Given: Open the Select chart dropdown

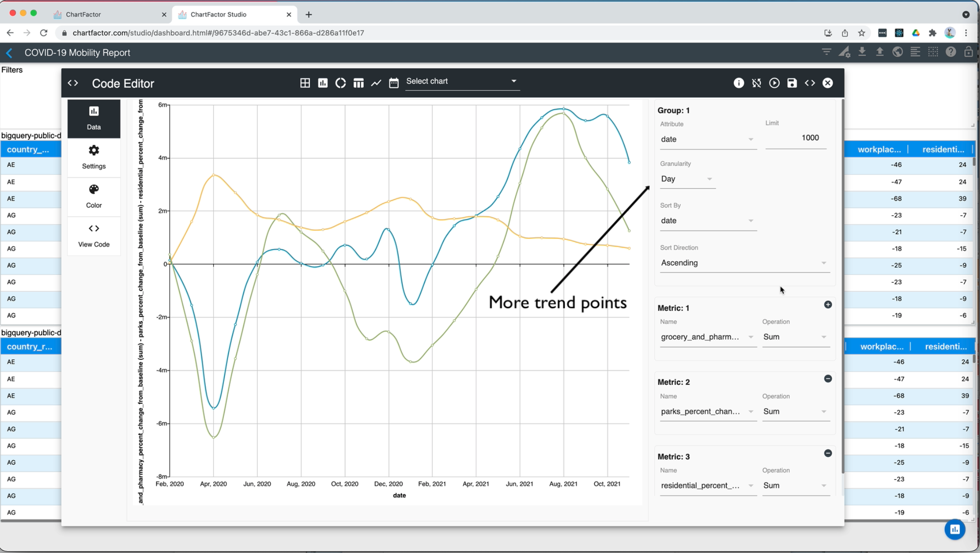Looking at the screenshot, I should 462,81.
